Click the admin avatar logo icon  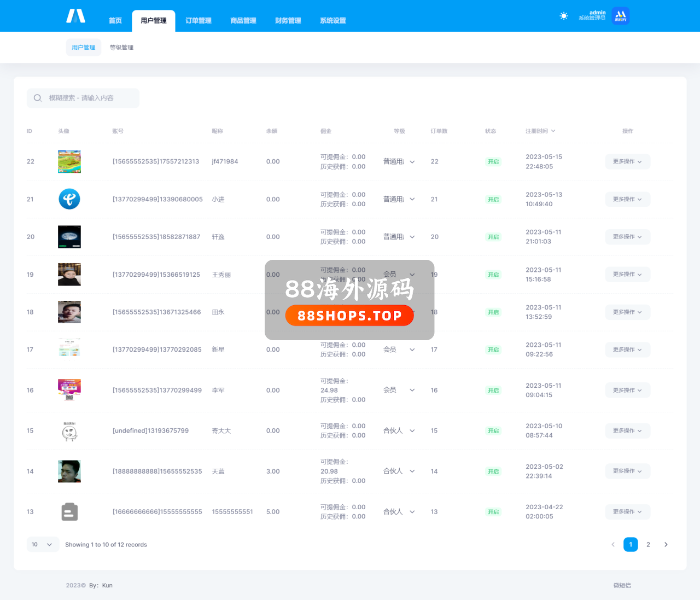(x=621, y=16)
